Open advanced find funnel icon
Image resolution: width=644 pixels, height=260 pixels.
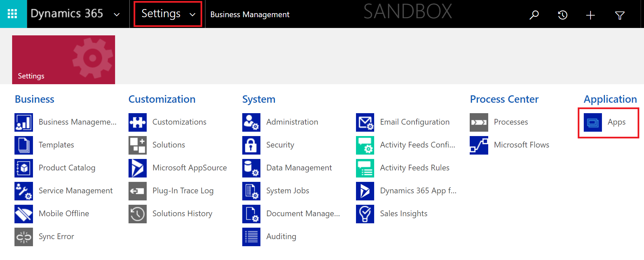[620, 15]
